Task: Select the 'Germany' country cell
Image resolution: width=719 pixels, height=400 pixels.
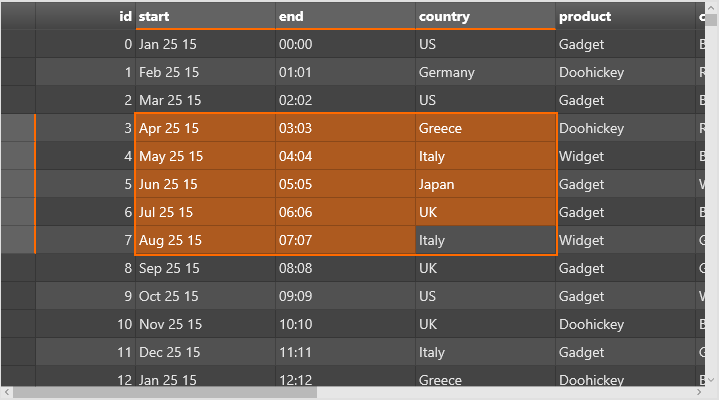Action: point(485,72)
